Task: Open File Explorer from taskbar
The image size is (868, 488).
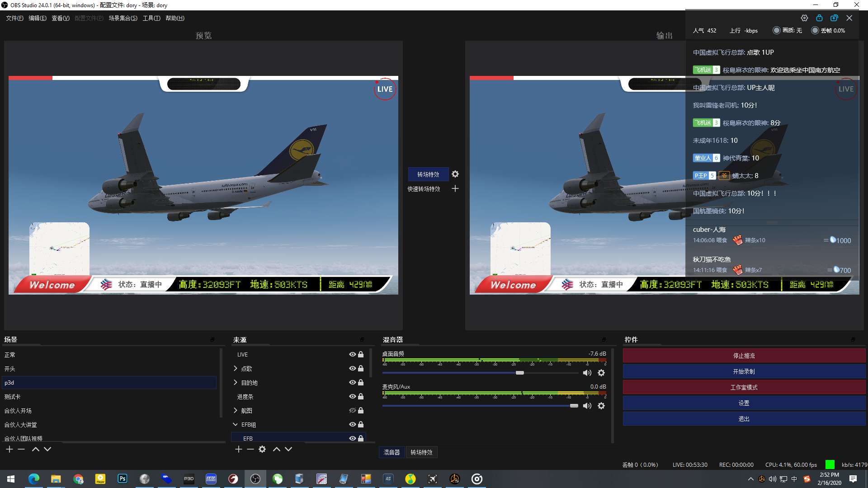Action: pos(56,479)
